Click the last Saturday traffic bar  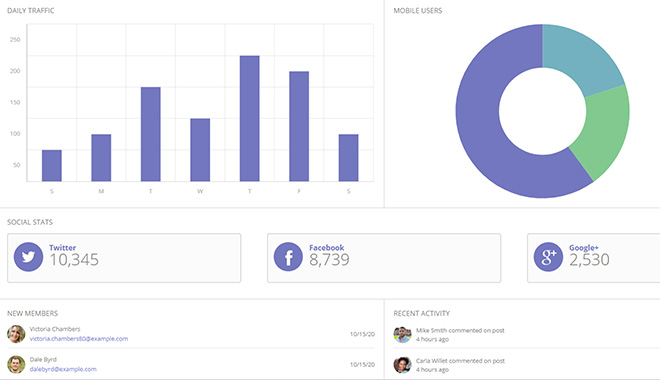coord(349,158)
